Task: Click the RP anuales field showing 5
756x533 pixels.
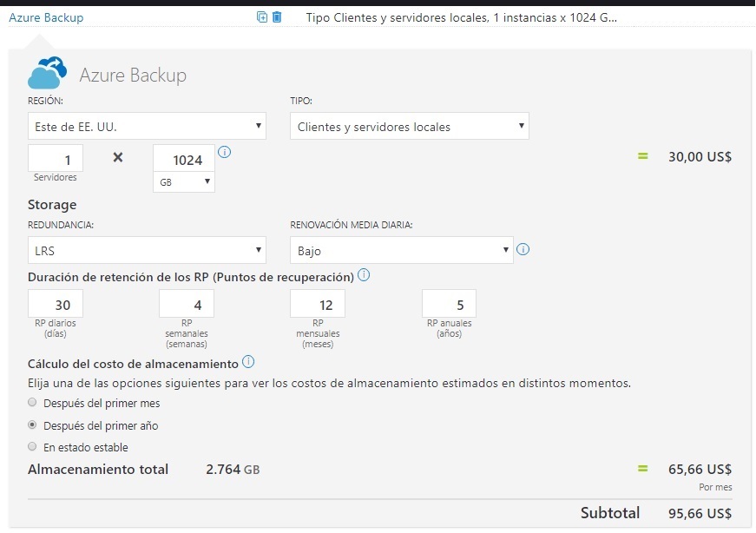Action: [449, 304]
